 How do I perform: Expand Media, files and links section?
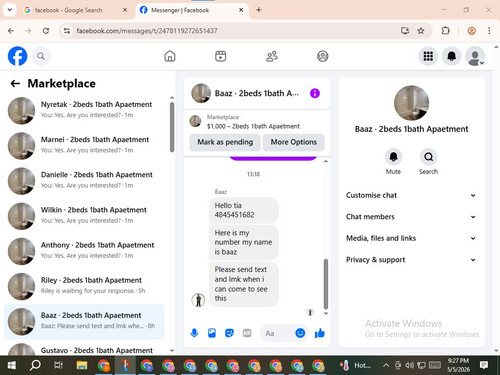click(411, 238)
